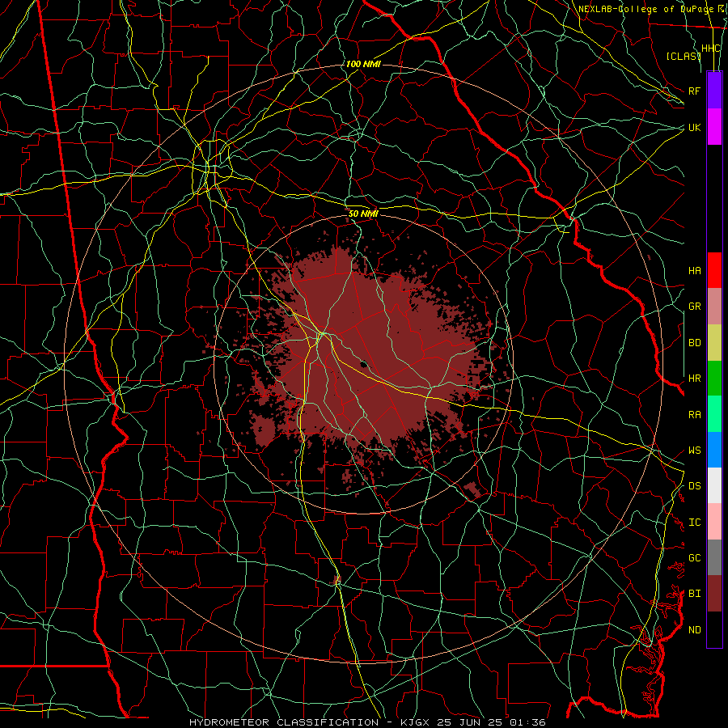Click the NEXLAB-College of DuPage header text
This screenshot has height=728, width=728.
pyautogui.click(x=645, y=9)
